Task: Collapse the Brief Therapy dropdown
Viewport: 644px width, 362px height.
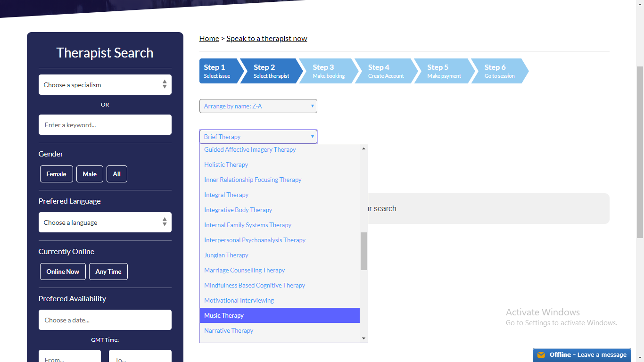Action: (x=258, y=137)
